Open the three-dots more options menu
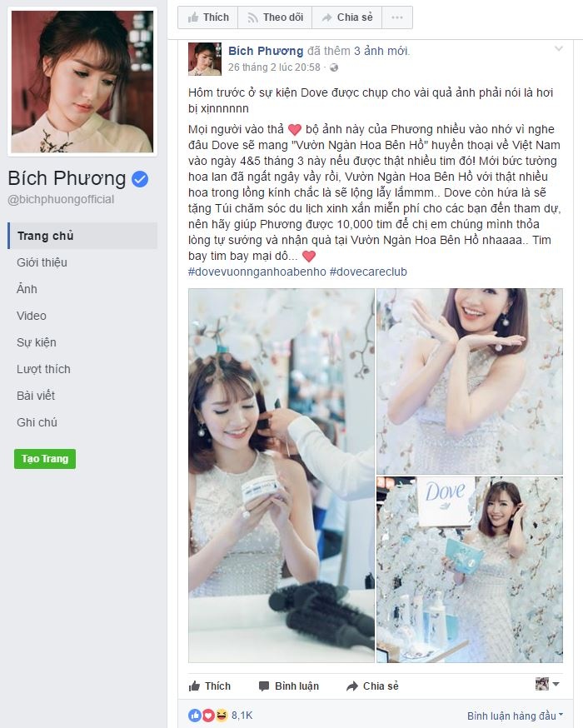This screenshot has height=728, width=583. pyautogui.click(x=397, y=17)
